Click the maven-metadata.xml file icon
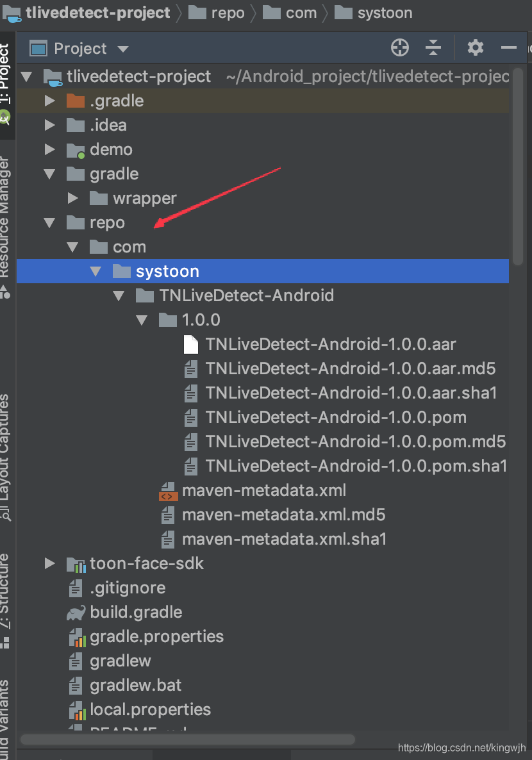 (169, 491)
